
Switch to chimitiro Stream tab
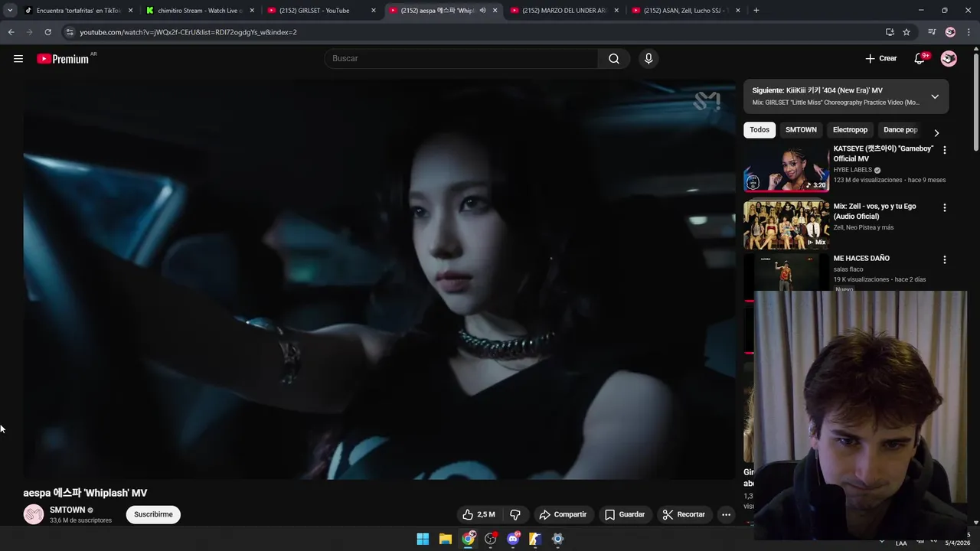(x=199, y=11)
